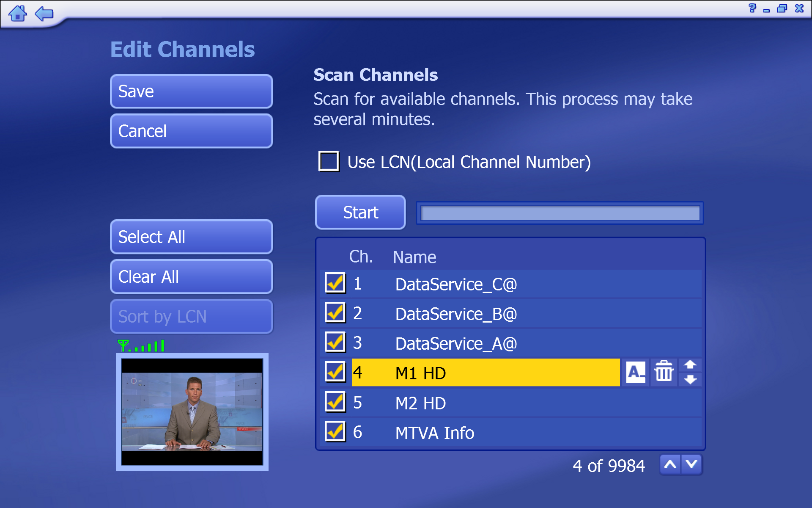The width and height of the screenshot is (812, 508).
Task: Move M1 HD channel down arrow
Action: [690, 380]
